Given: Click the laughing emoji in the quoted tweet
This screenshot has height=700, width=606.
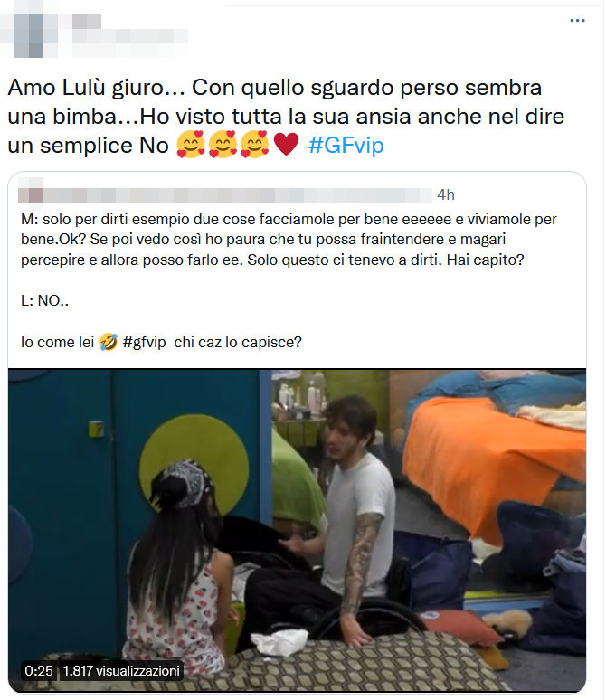Looking at the screenshot, I should point(109,342).
